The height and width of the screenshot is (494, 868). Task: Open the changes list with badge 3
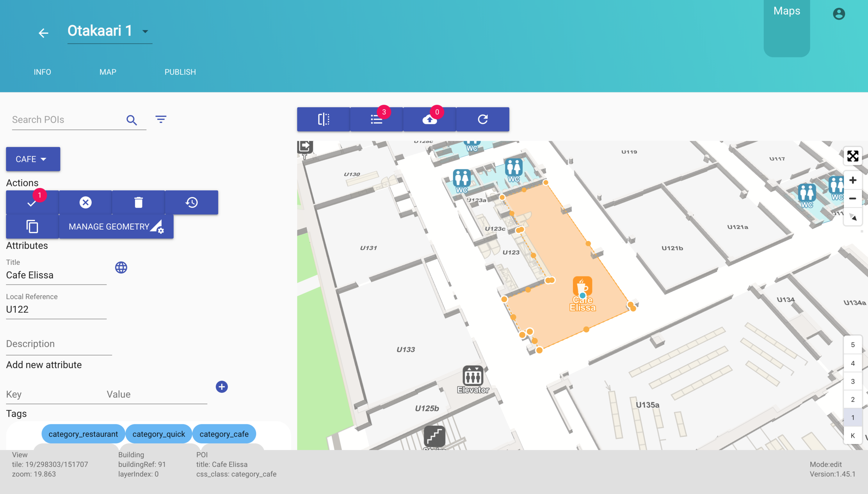(376, 119)
